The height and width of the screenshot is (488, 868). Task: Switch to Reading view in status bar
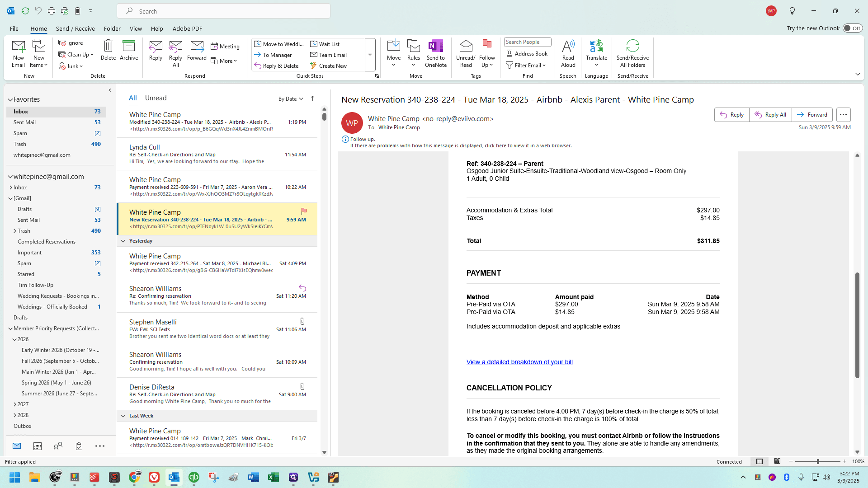point(777,461)
